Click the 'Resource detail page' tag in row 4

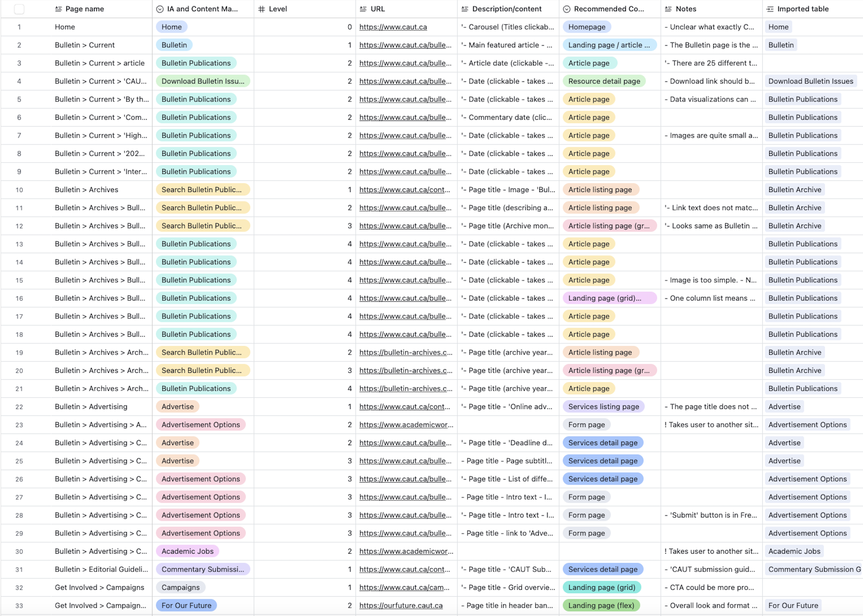coord(604,81)
